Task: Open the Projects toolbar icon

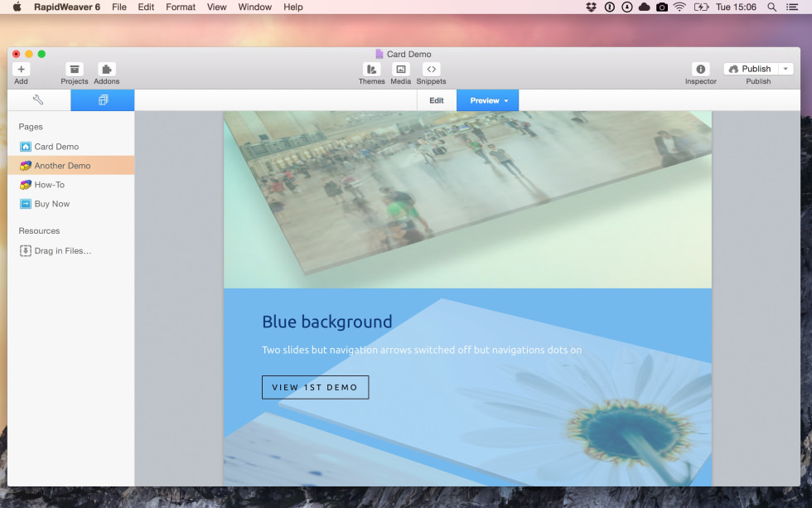Action: tap(75, 70)
